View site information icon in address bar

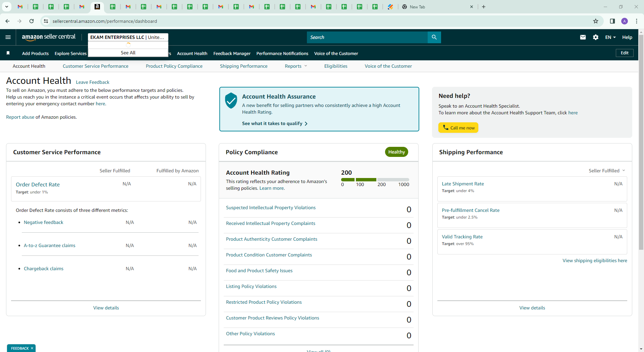click(x=46, y=21)
